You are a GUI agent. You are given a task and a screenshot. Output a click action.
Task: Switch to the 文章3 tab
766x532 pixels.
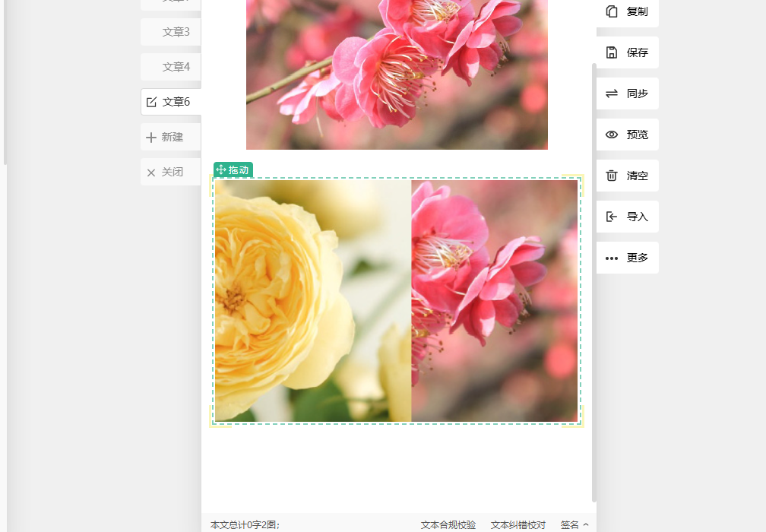coord(176,32)
